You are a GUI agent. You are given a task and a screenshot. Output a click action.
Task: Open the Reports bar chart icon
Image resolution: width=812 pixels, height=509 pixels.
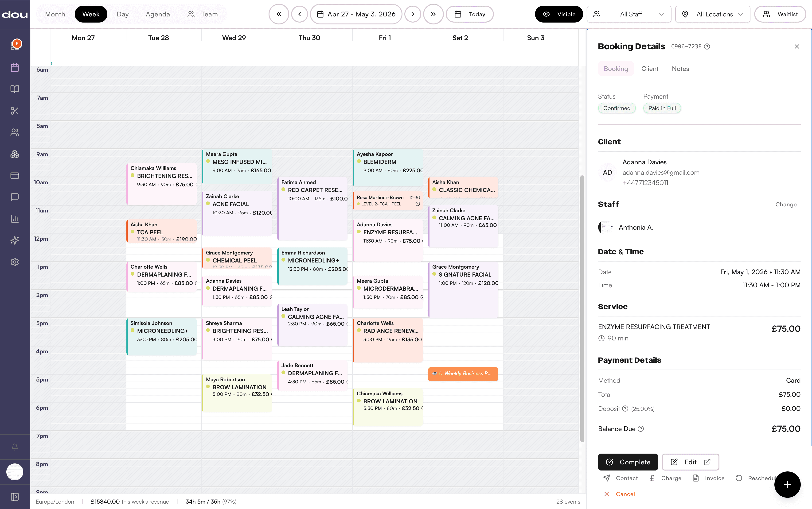click(x=15, y=219)
